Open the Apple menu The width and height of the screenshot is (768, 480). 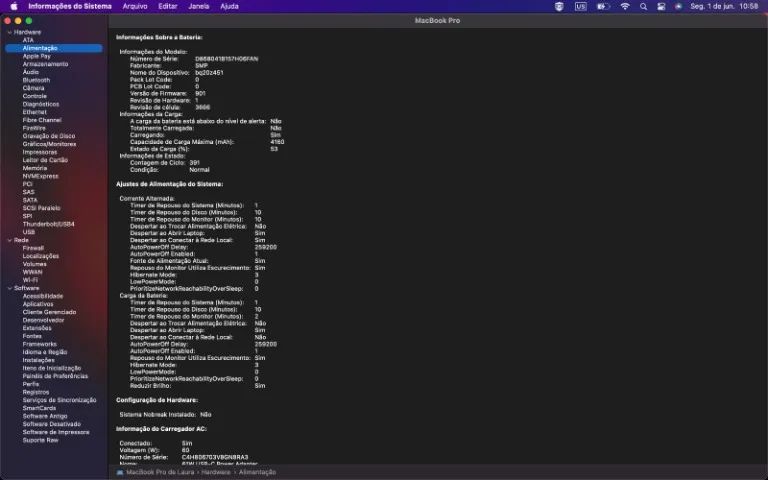coord(14,6)
